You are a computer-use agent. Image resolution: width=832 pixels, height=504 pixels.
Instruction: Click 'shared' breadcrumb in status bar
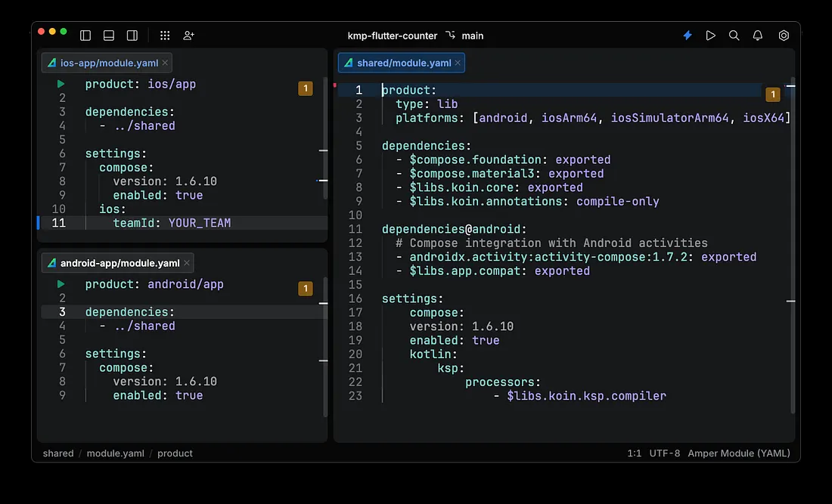(58, 453)
